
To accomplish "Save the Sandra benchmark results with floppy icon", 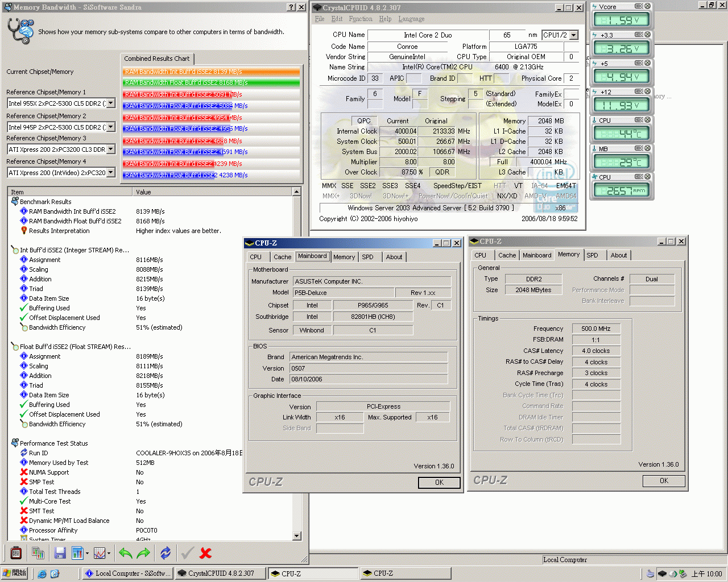I will tap(60, 552).
